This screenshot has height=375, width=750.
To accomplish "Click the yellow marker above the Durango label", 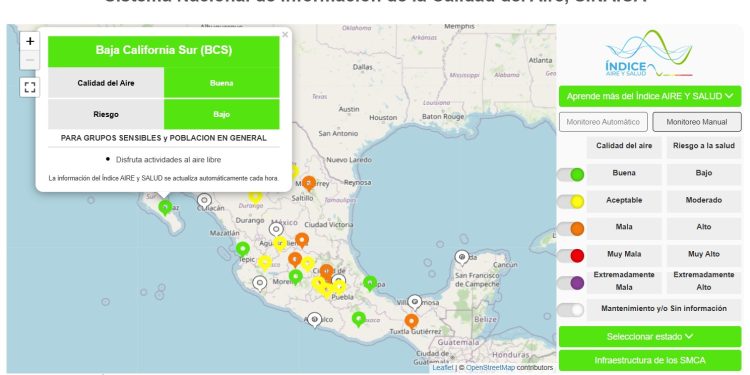I will [x=255, y=196].
